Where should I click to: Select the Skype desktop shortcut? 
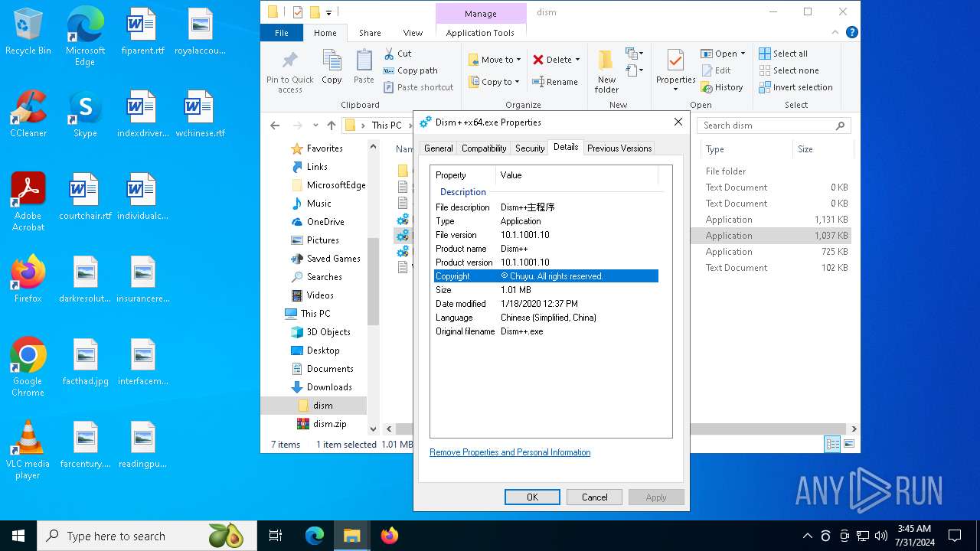point(85,115)
